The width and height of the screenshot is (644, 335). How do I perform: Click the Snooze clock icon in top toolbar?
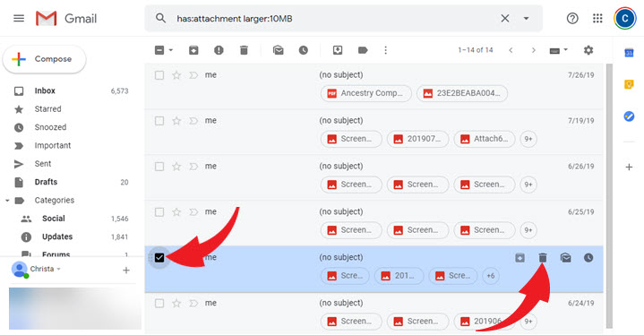point(303,50)
